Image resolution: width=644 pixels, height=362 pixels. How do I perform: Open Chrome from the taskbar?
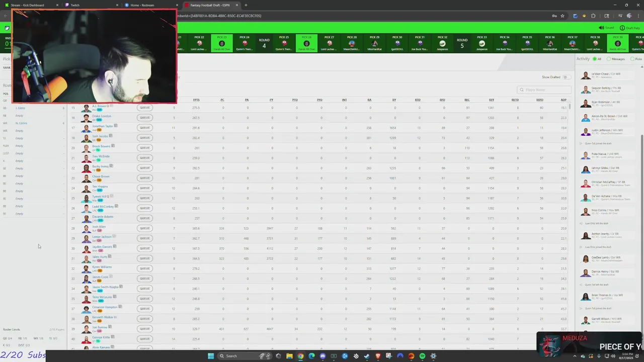point(300,356)
